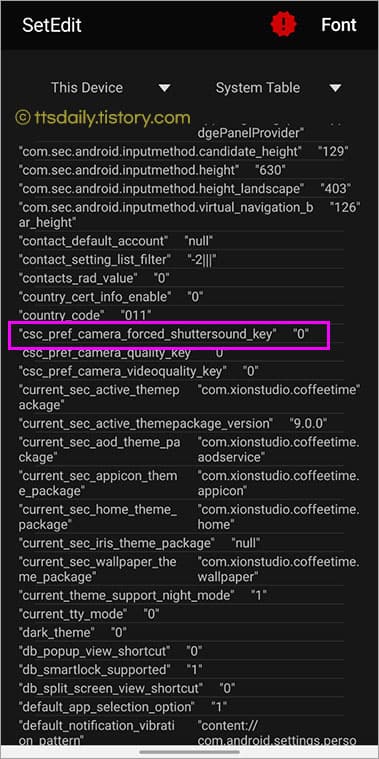Open the This Device selector label
The image size is (379, 759).
pos(87,88)
